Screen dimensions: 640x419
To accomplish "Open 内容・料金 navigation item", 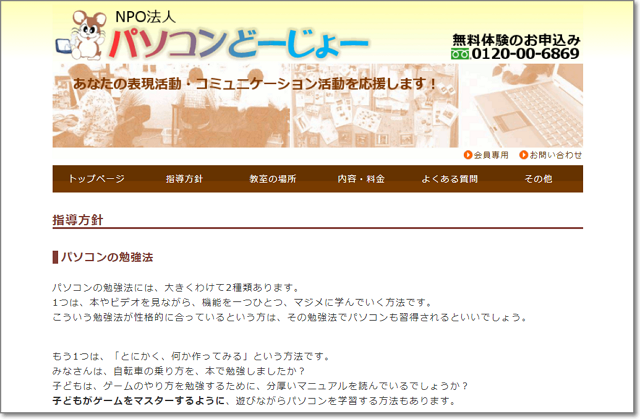I will click(x=361, y=179).
